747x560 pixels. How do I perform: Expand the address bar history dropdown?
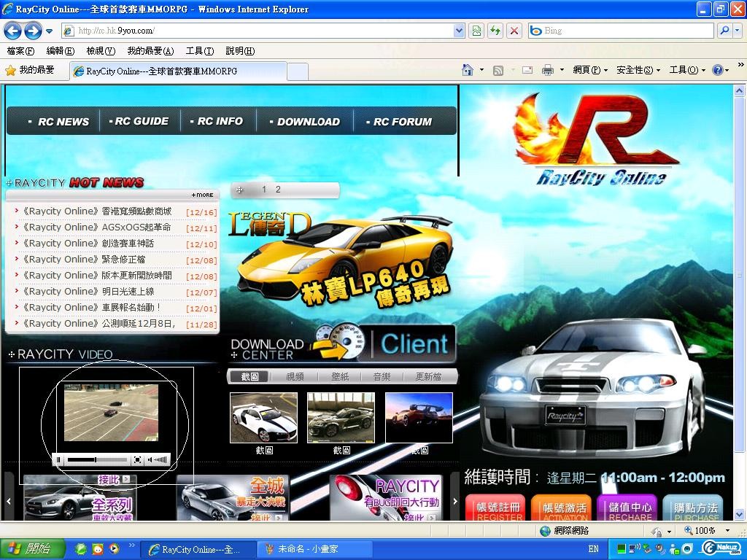click(x=459, y=31)
